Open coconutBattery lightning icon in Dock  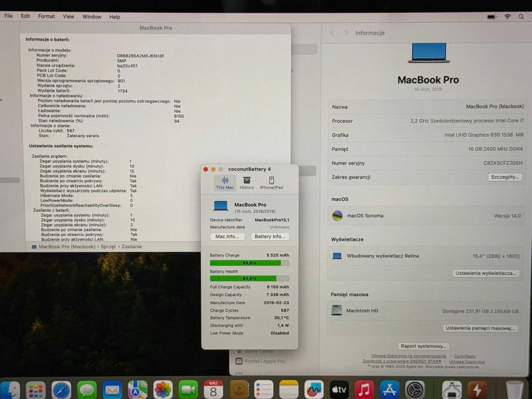pos(477,389)
